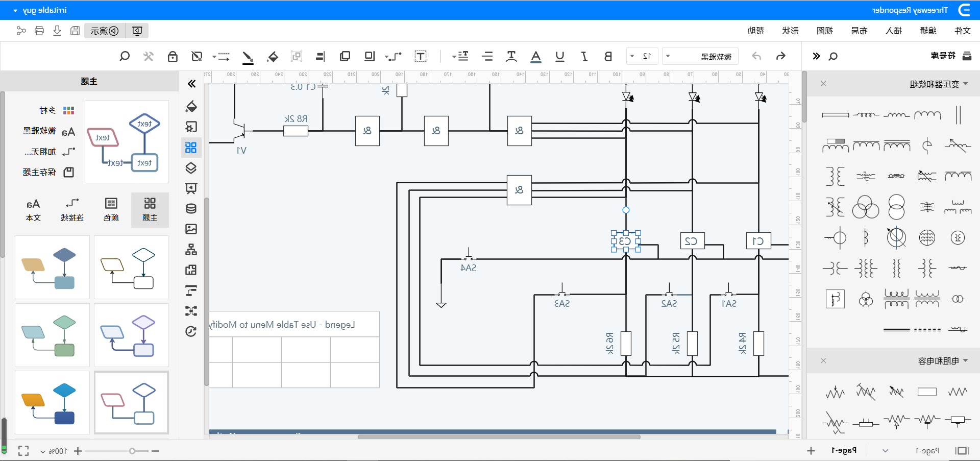Add a new page with plus button
The height and width of the screenshot is (461, 980).
811,451
